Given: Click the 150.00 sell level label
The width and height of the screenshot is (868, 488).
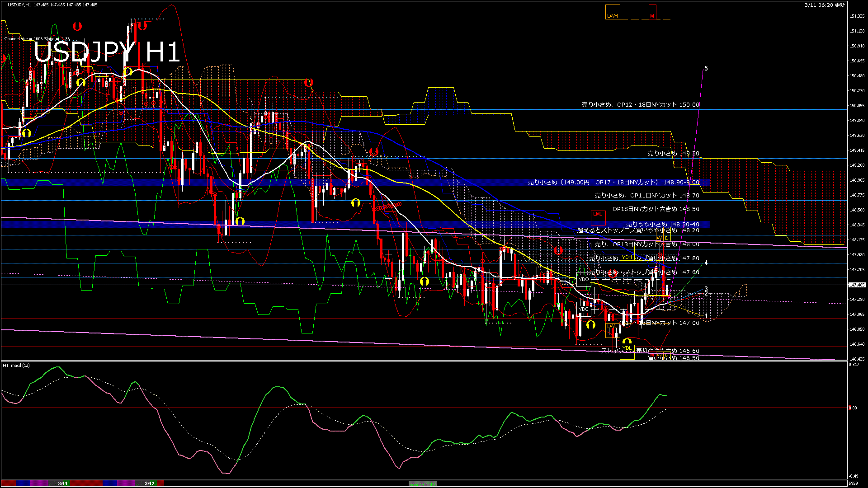Looking at the screenshot, I should tap(640, 104).
